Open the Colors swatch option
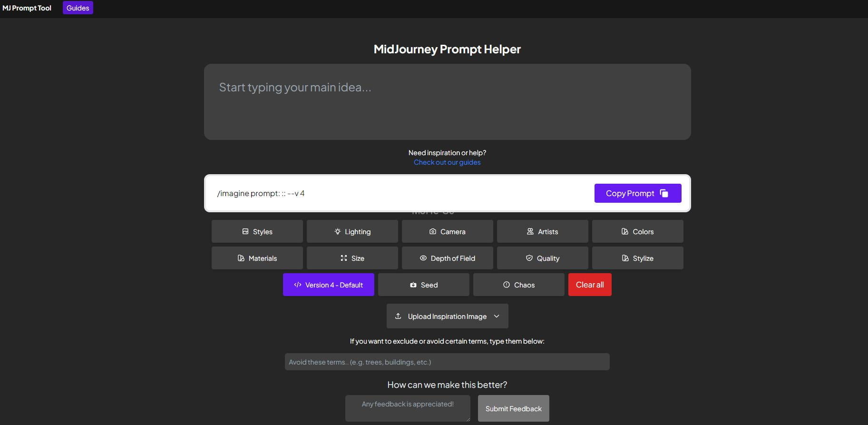 tap(637, 231)
